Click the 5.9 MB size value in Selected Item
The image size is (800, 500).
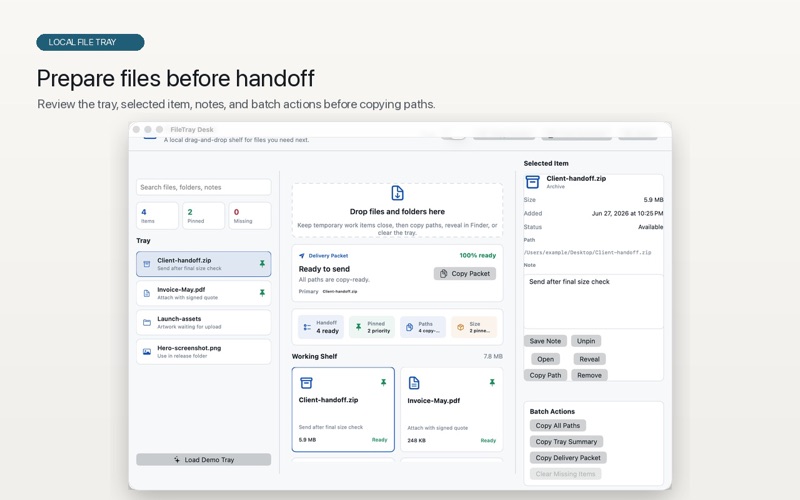click(654, 199)
